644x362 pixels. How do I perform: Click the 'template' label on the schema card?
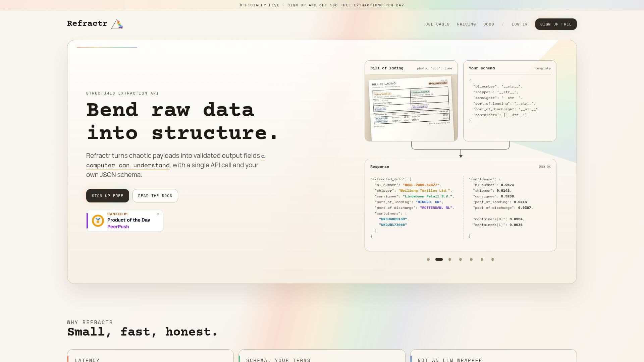point(543,68)
